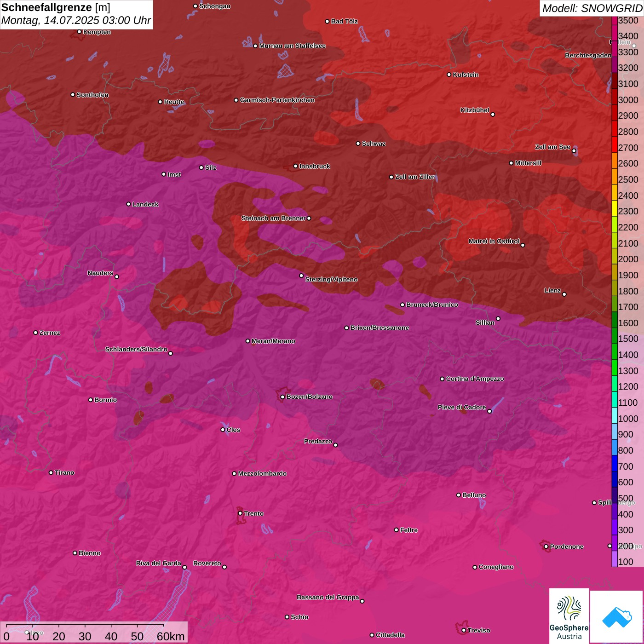The height and width of the screenshot is (644, 644).
Task: Select the 2700 legend color swatch
Action: (615, 144)
